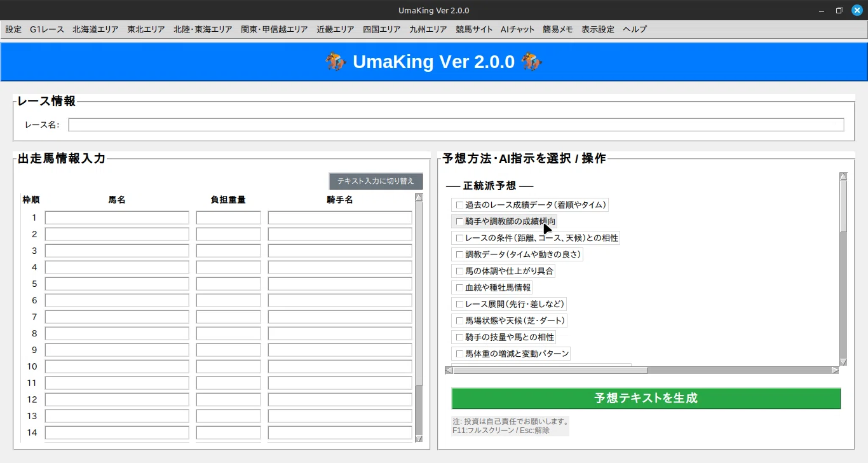Click the レース名 input field
Image resolution: width=868 pixels, height=463 pixels.
[456, 125]
